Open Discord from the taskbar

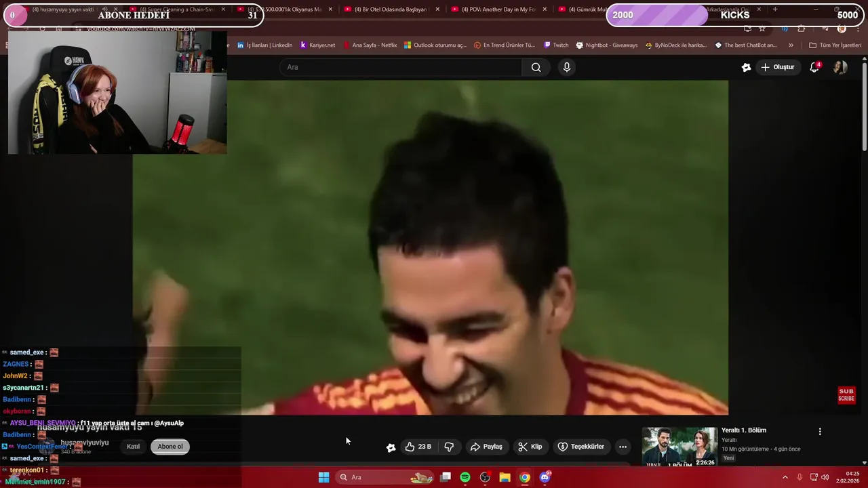[x=545, y=477]
